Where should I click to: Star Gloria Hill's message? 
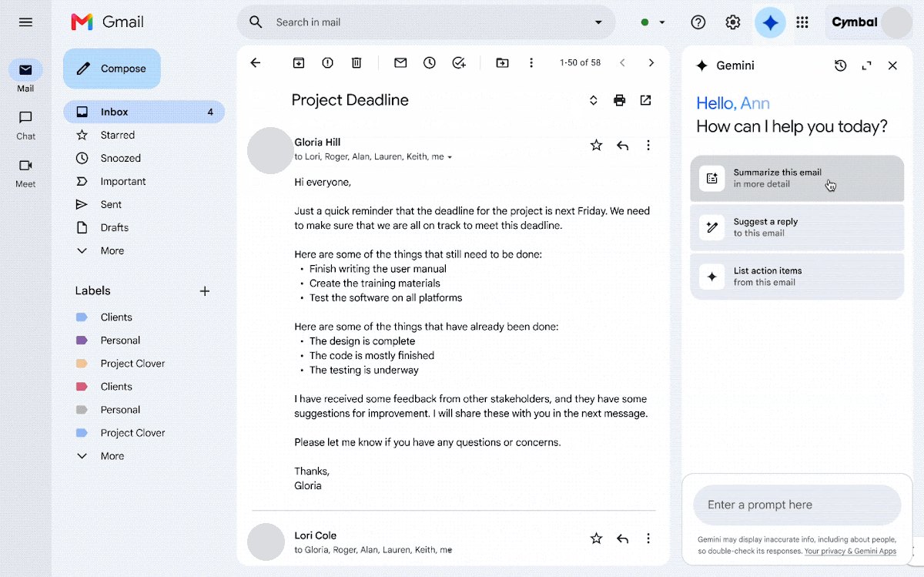596,145
